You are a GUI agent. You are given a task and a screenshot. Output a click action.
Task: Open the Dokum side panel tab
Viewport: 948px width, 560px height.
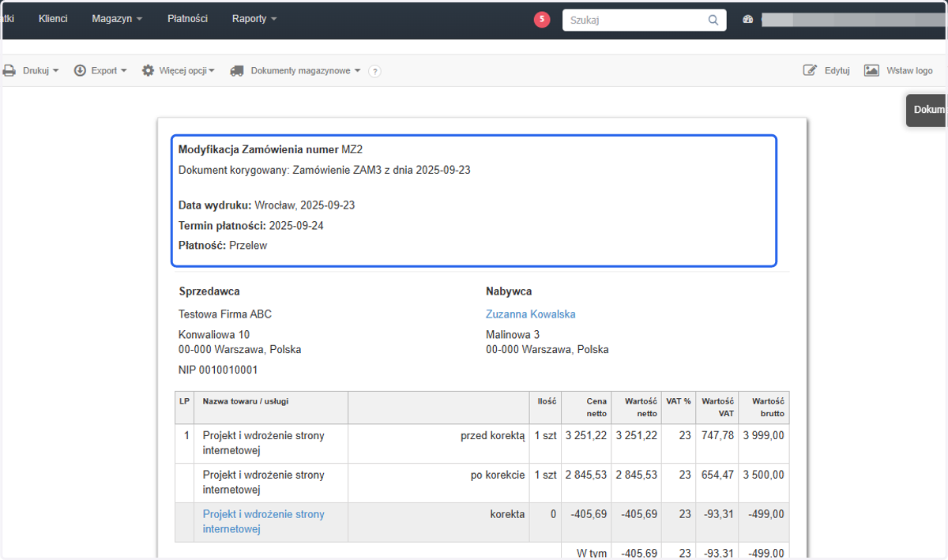pyautogui.click(x=927, y=110)
